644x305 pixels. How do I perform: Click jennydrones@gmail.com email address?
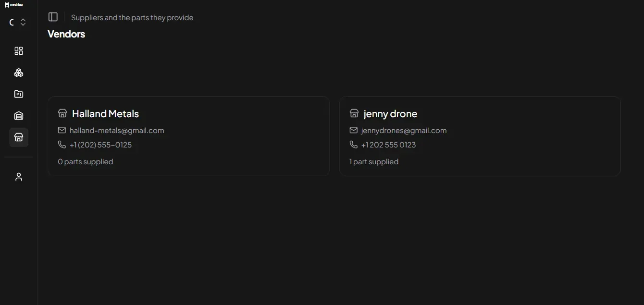click(404, 130)
